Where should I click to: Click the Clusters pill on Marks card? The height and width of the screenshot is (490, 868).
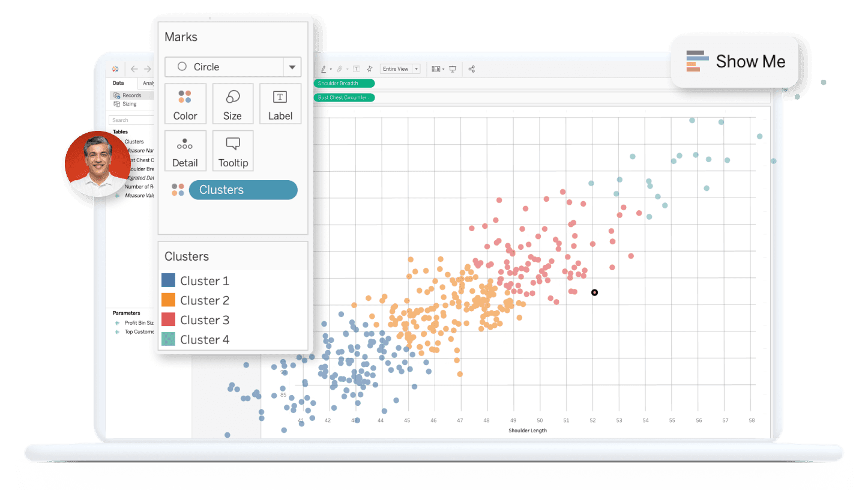point(243,190)
